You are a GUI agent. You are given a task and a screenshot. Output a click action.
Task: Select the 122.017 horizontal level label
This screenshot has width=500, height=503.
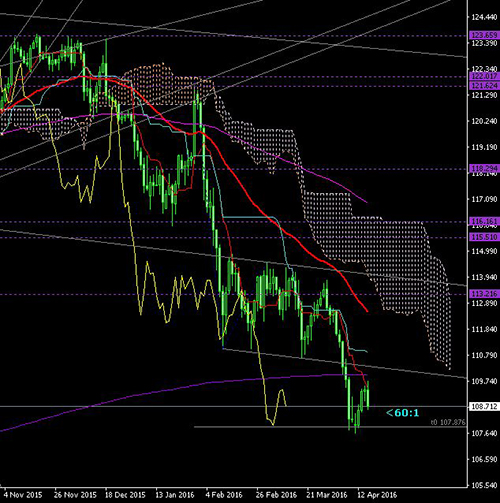pyautogui.click(x=484, y=76)
